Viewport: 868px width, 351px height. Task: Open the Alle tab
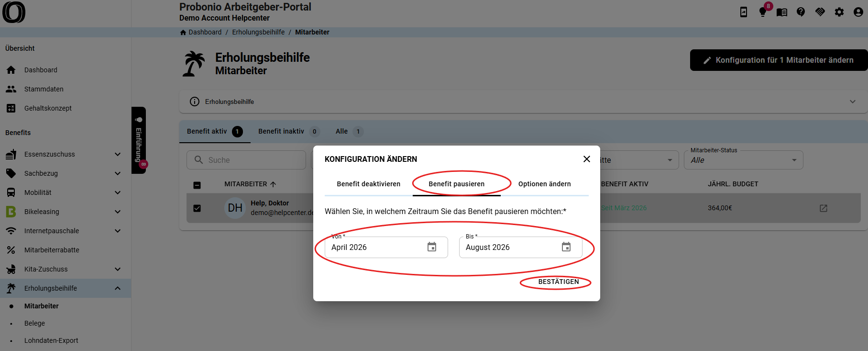click(x=350, y=131)
